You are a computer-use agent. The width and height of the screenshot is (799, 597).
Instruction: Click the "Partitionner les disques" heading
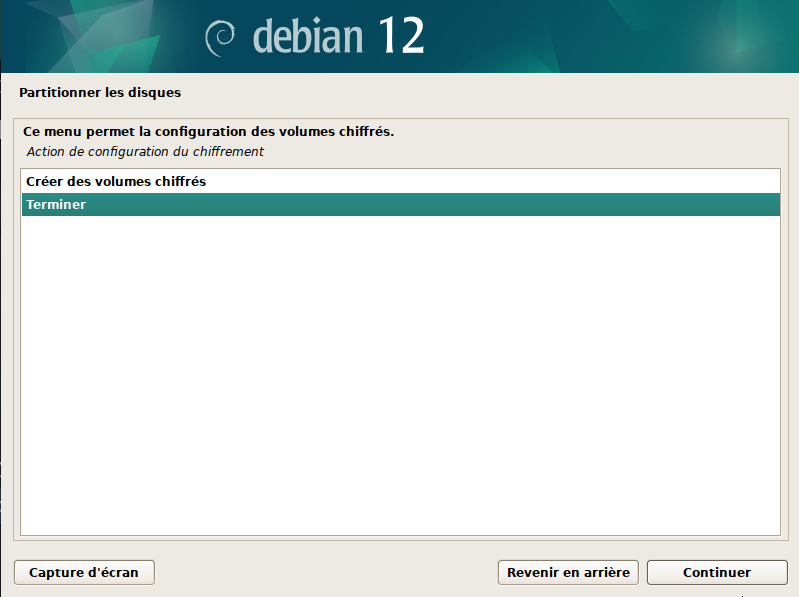click(x=100, y=93)
